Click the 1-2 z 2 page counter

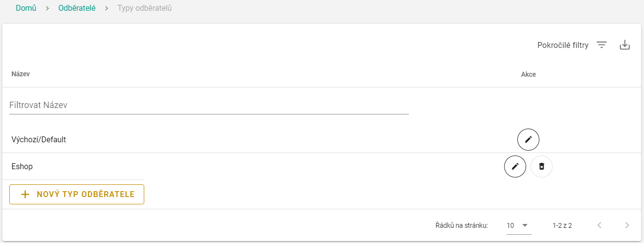point(562,225)
